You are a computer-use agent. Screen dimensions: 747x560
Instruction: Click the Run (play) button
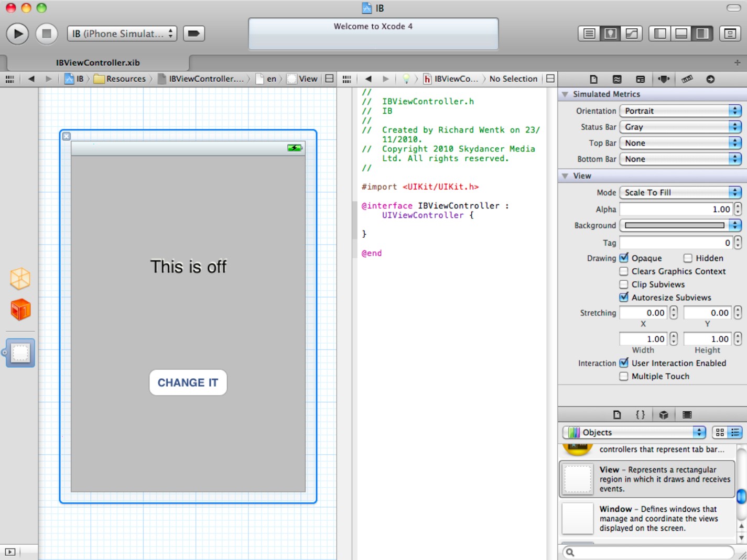click(17, 34)
